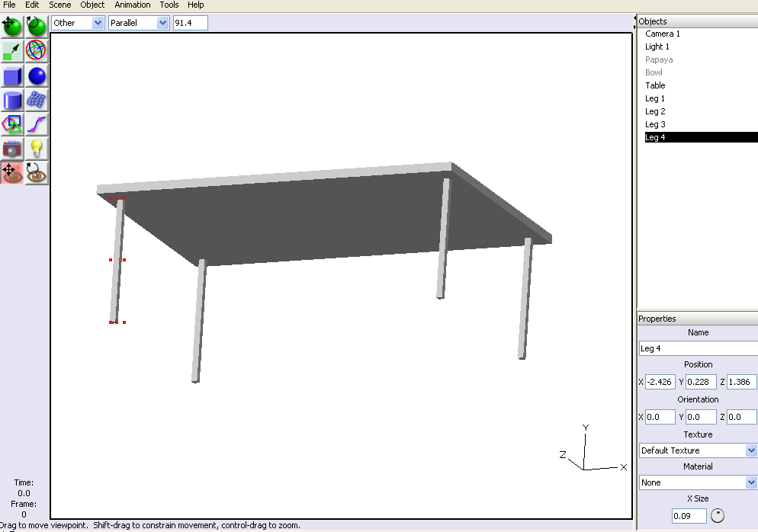Click the Create Camera tool
758x532 pixels.
(12, 149)
